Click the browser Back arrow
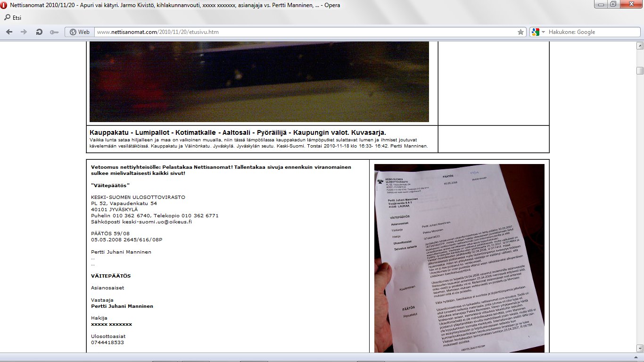The height and width of the screenshot is (362, 644). click(9, 32)
